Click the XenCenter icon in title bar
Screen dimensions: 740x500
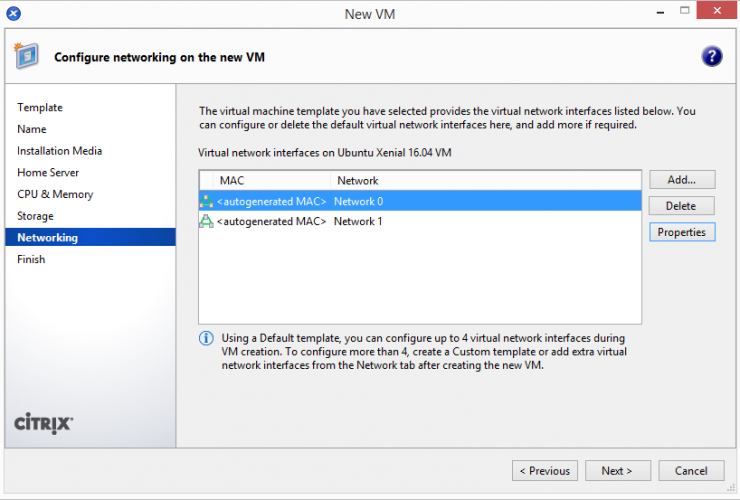(14, 13)
